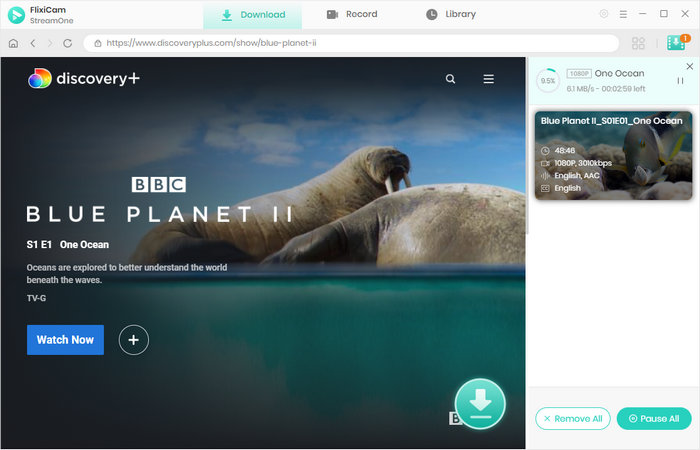The image size is (700, 450).
Task: Pause the One Ocean download
Action: [x=680, y=81]
